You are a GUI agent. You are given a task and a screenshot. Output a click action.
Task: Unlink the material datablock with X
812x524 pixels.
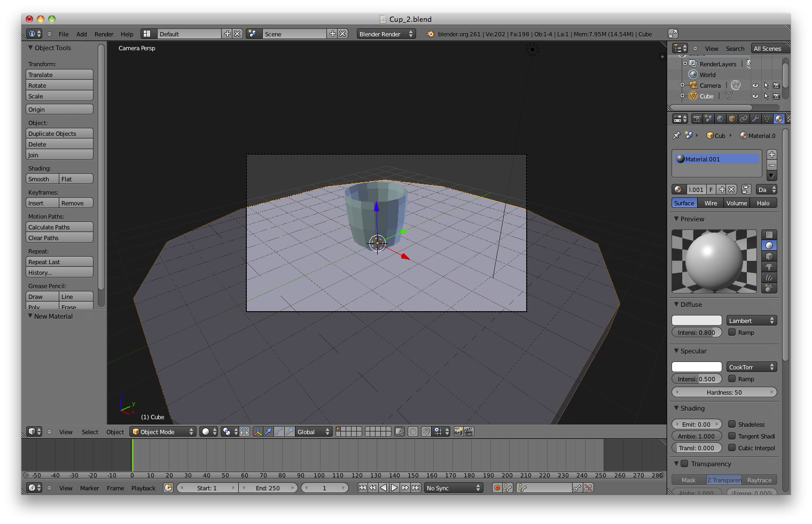coord(732,189)
